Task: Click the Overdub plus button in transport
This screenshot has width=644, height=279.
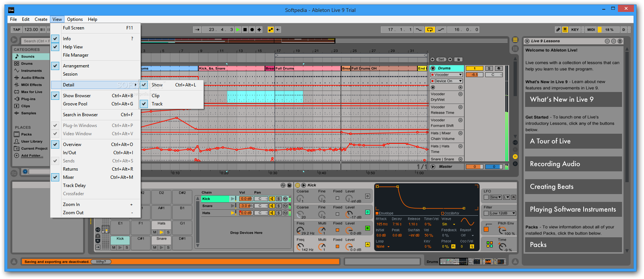Action: [x=259, y=29]
